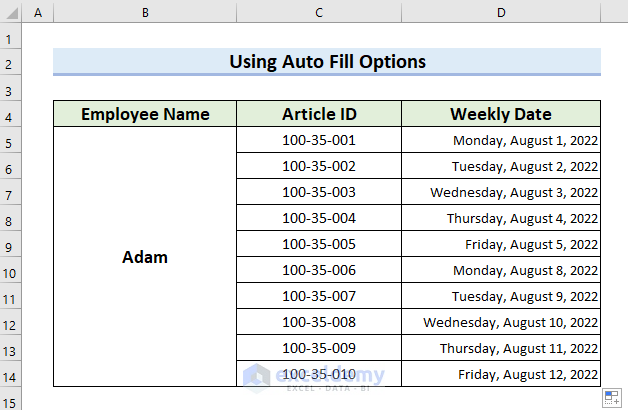
Task: Click the Select All corner triangle
Action: 11,13
